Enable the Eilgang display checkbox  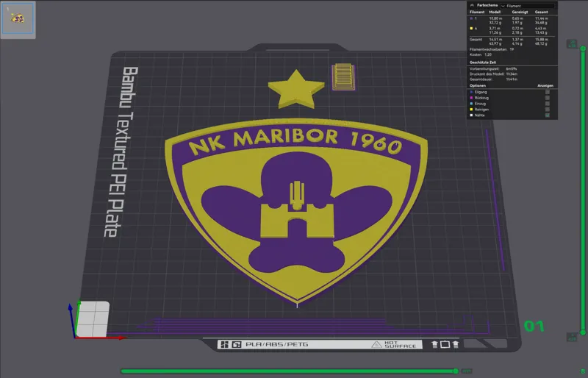(x=548, y=92)
